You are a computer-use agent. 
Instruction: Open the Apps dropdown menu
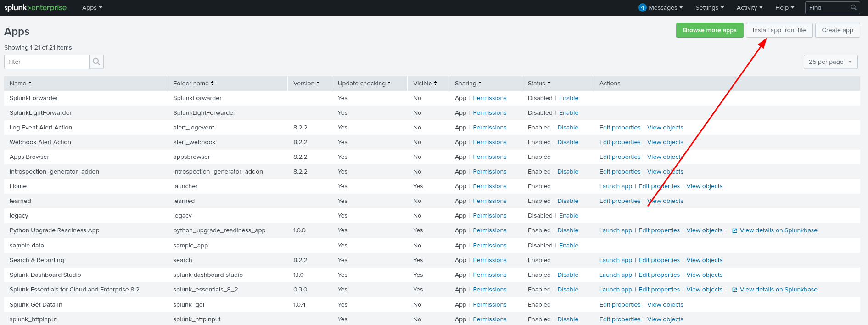(x=92, y=7)
